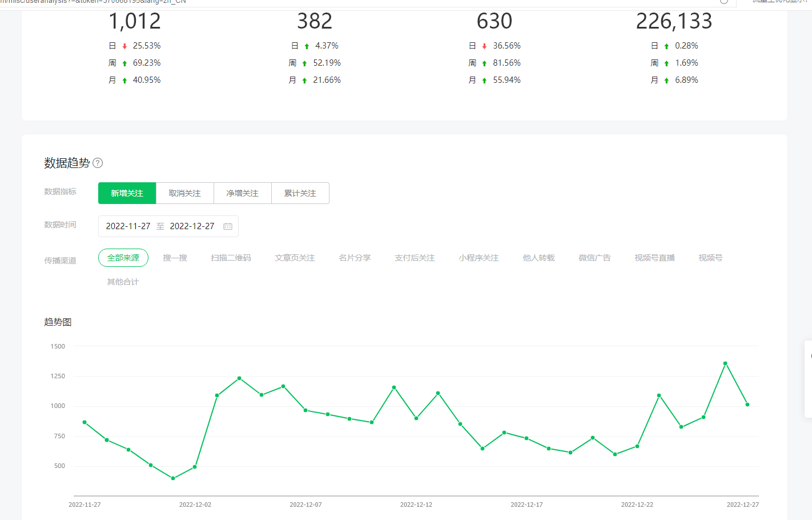Click the 0.28% daily change text
Image resolution: width=812 pixels, height=520 pixels.
tap(686, 46)
